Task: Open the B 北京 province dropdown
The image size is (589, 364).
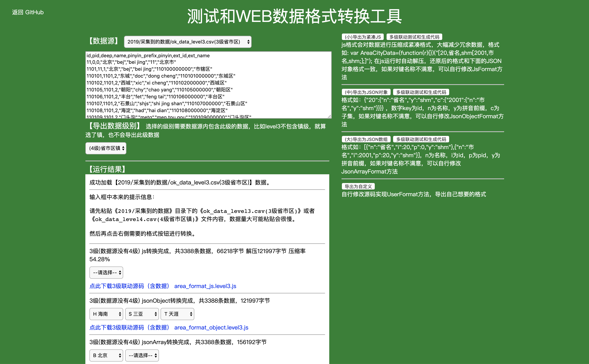Action: coord(106,355)
